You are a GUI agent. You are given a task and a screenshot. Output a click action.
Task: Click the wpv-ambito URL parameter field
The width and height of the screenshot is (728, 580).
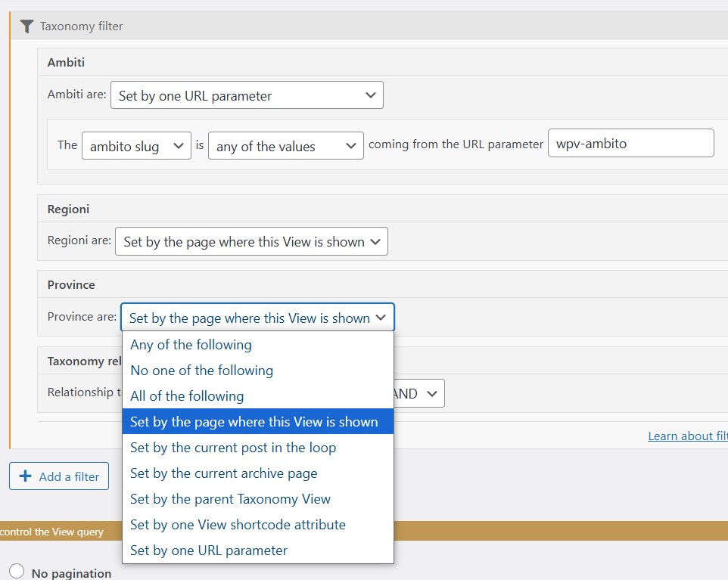click(x=630, y=143)
